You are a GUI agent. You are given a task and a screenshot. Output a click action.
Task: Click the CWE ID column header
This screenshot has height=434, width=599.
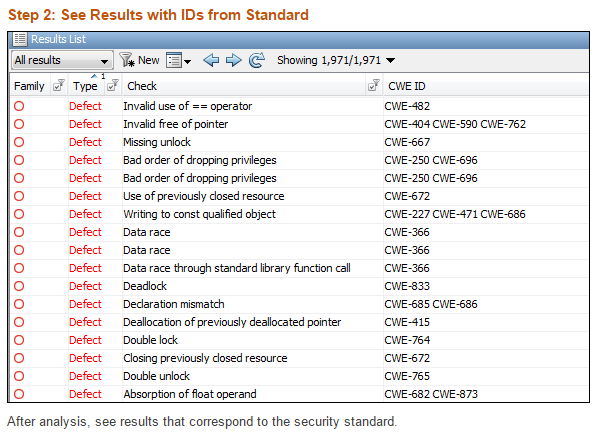406,86
